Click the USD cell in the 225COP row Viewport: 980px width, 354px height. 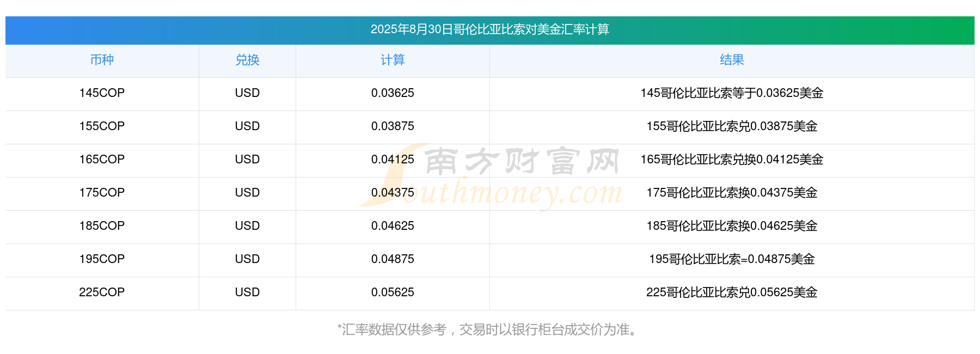(247, 292)
